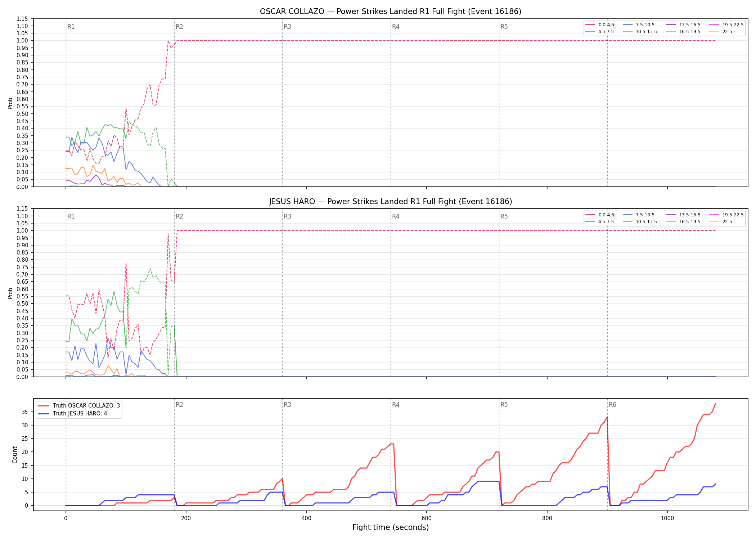Pick the 10.5-13.5 legend entry in Jesus Haro chart
Image resolution: width=756 pixels, height=540 pixels.
point(640,222)
